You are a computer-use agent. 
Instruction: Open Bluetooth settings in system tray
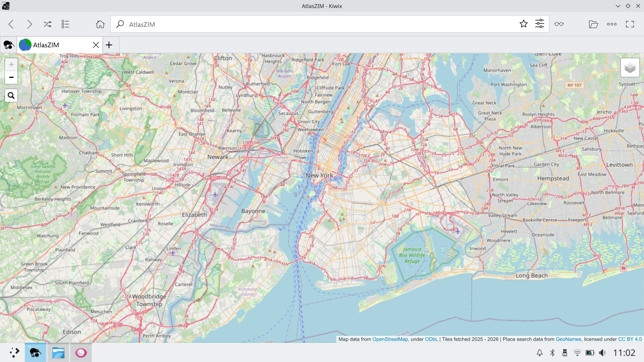[552, 353]
